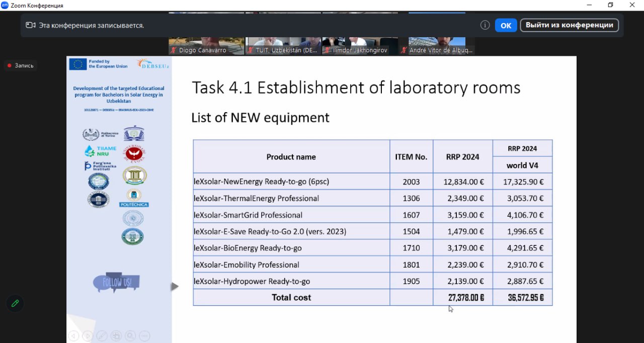The height and width of the screenshot is (343, 644).
Task: Click 'Development of the targeted Educational program' title
Action: [x=119, y=95]
